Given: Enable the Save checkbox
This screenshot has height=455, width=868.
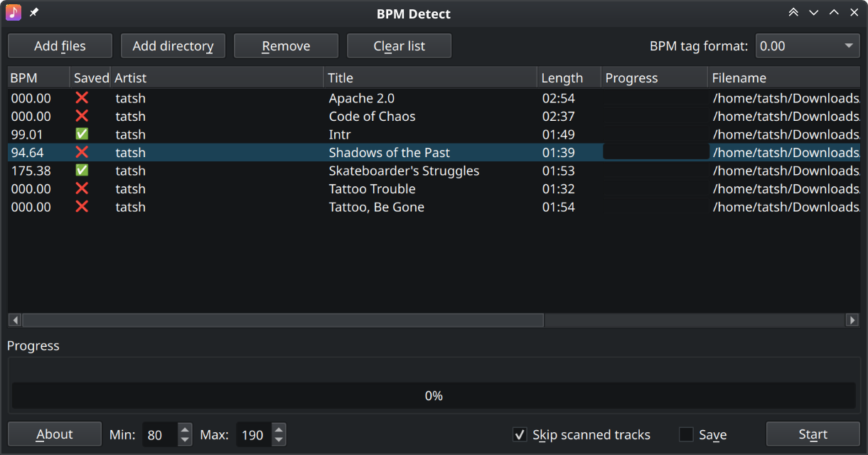Looking at the screenshot, I should 686,434.
